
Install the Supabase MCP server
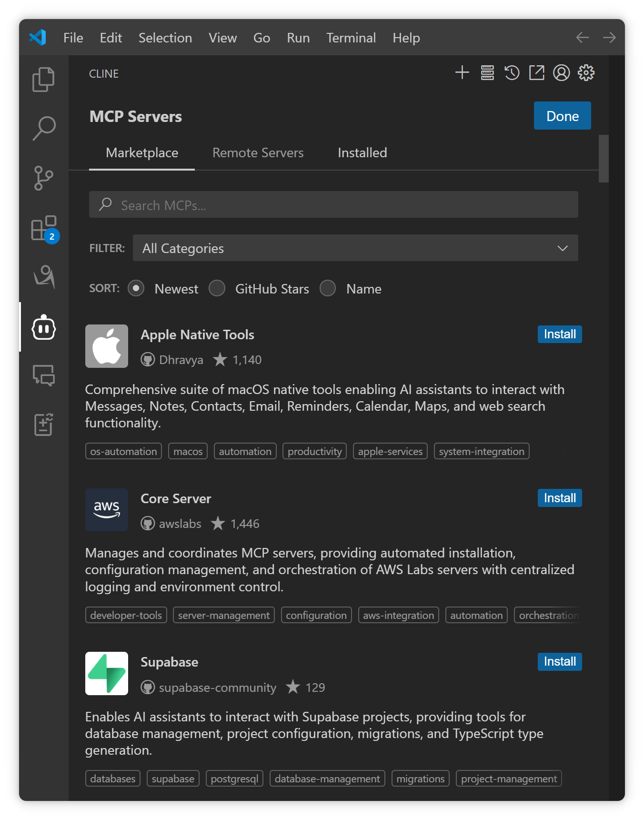tap(560, 662)
